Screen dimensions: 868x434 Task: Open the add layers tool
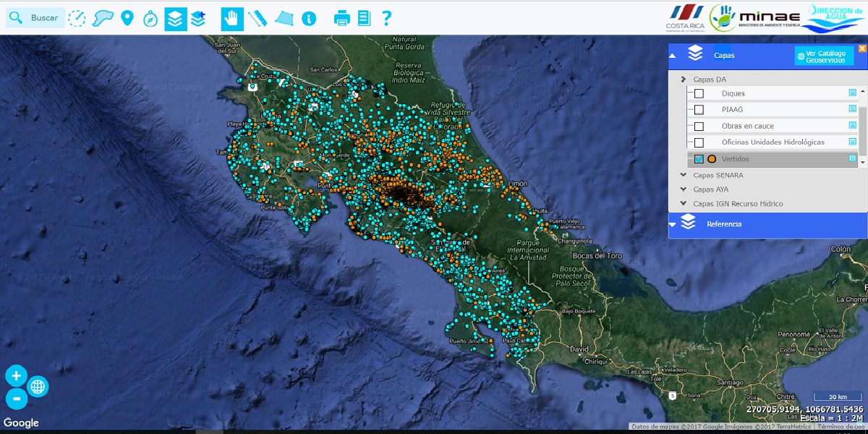[199, 19]
